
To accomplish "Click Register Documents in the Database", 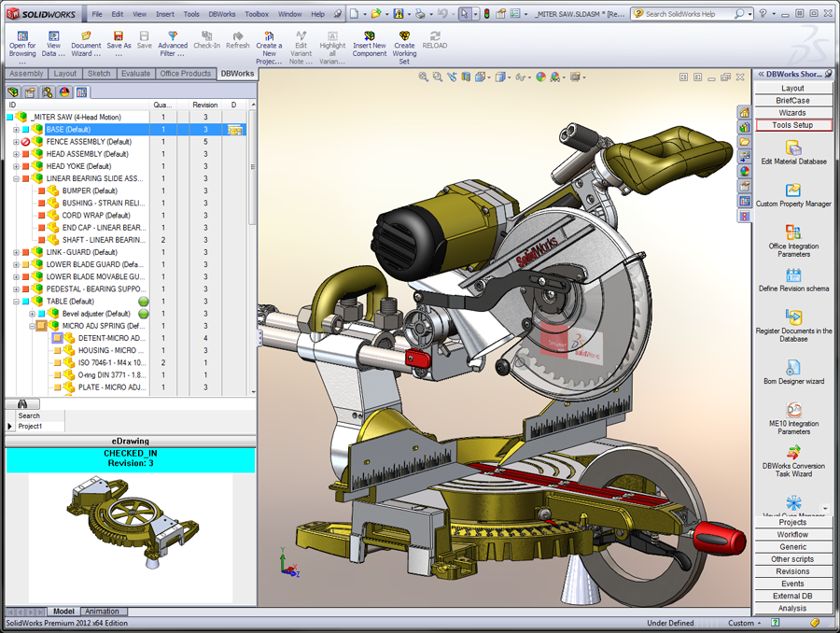I will (x=793, y=326).
